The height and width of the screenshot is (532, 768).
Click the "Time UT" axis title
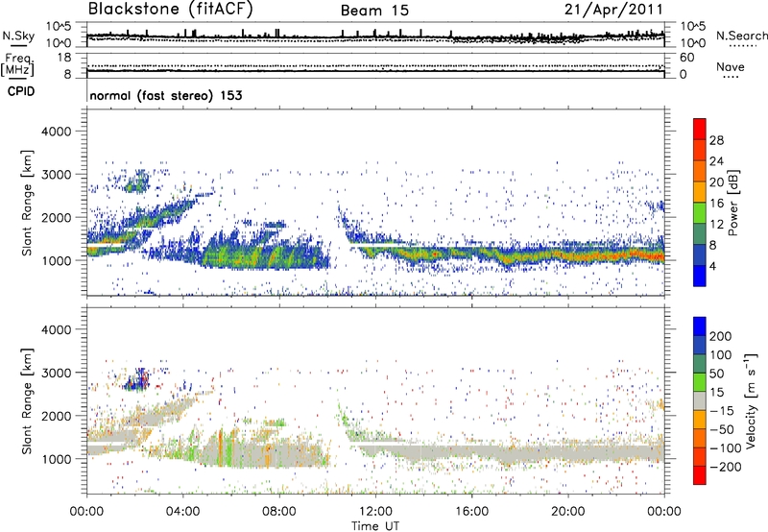pos(375,526)
